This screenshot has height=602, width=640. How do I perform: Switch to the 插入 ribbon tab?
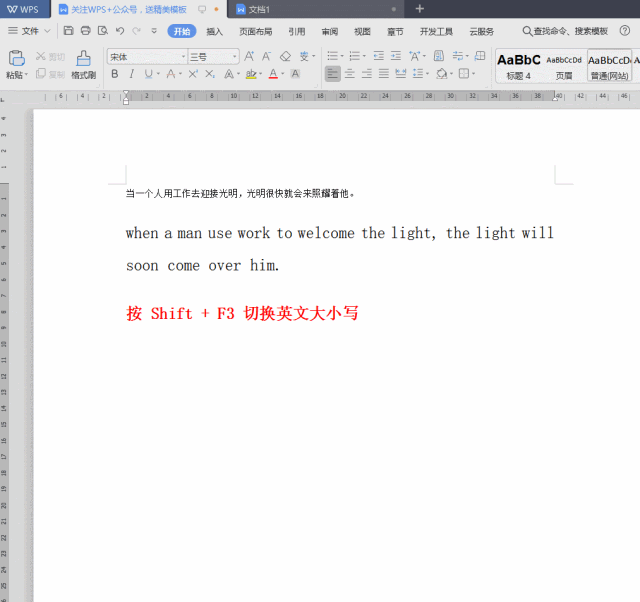point(214,31)
